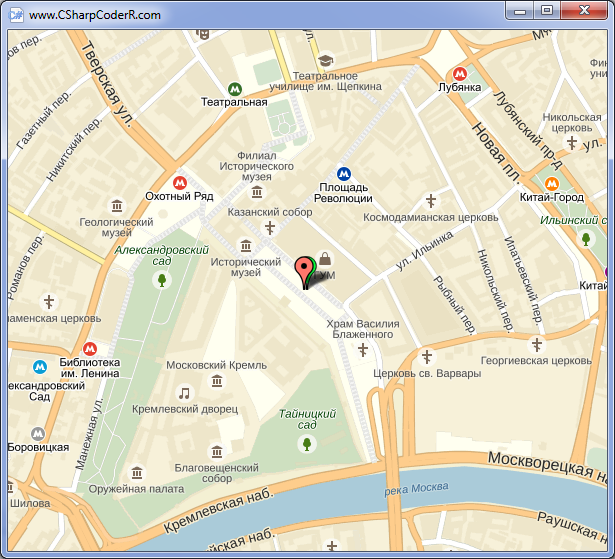
Task: Click the Храм Василия Блаженного label
Action: pyautogui.click(x=363, y=329)
